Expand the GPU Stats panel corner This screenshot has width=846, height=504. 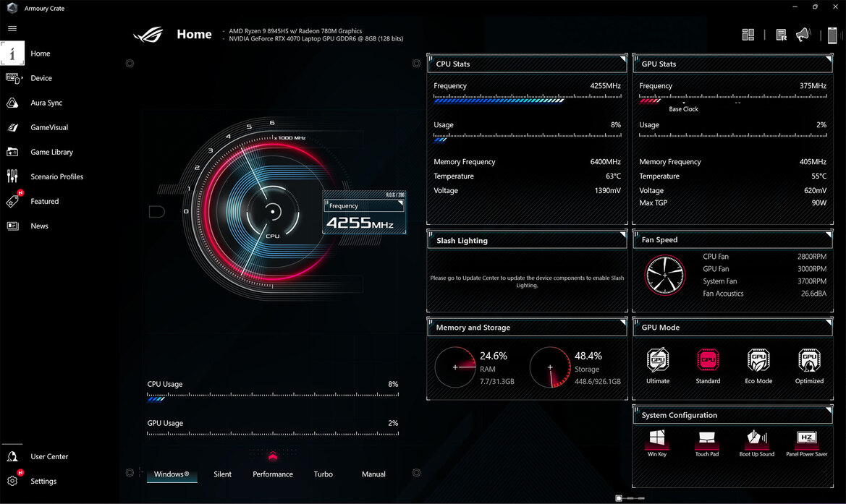click(829, 59)
